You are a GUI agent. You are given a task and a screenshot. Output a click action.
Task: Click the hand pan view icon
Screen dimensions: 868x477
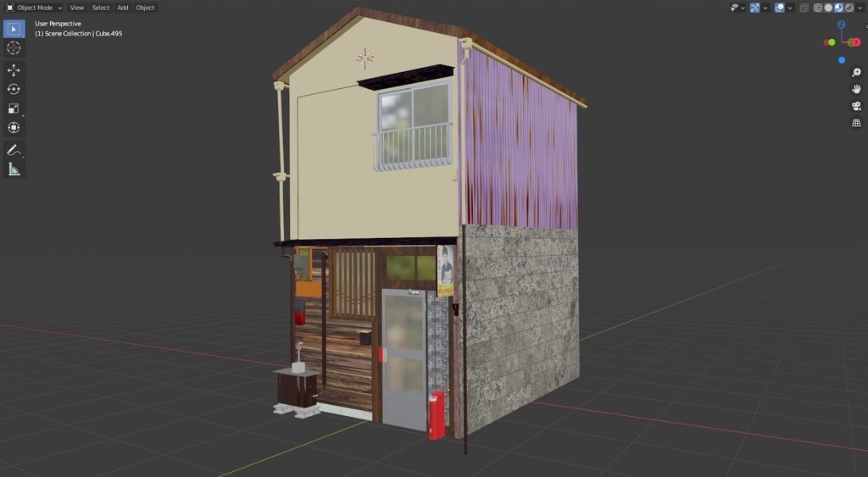[x=856, y=89]
